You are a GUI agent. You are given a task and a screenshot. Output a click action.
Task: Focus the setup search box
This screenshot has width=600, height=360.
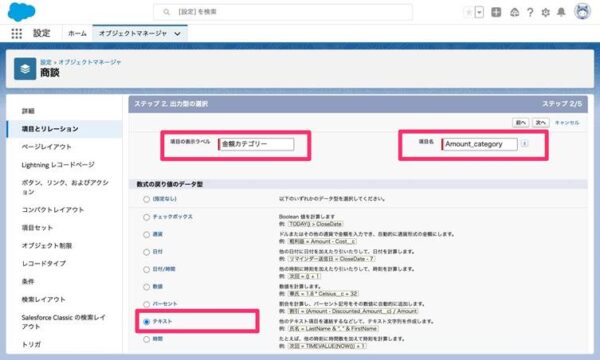(283, 12)
